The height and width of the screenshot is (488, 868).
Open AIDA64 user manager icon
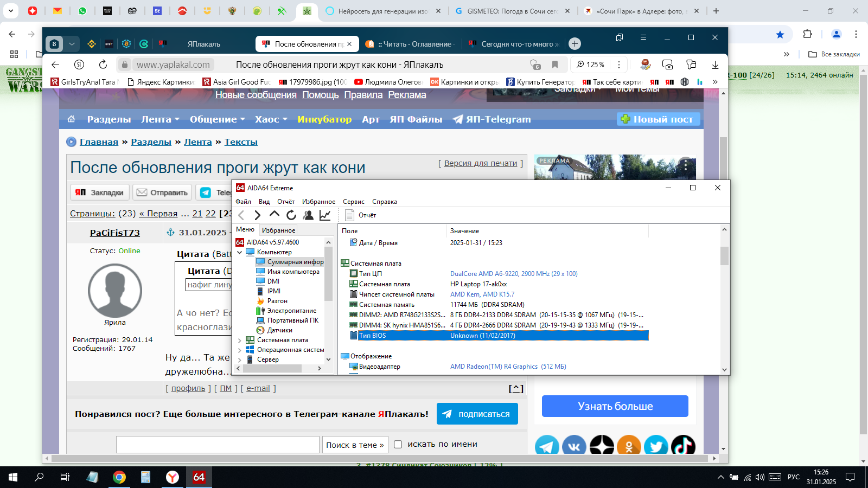pos(308,215)
